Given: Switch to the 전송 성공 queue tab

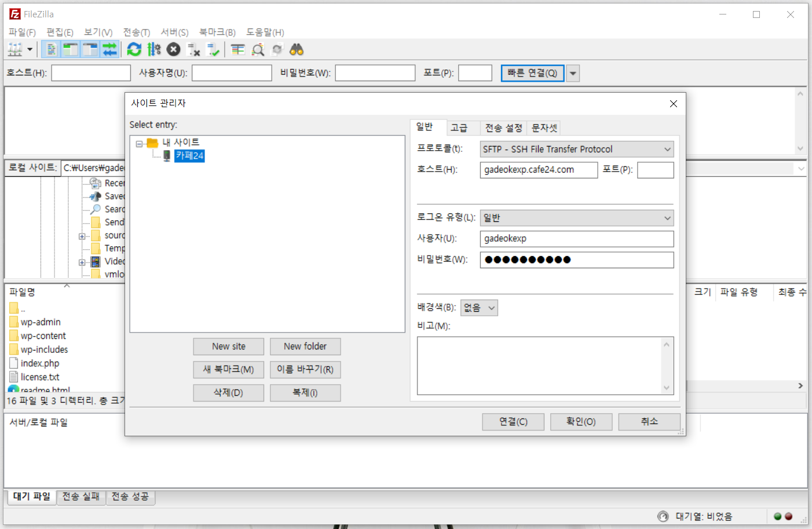Looking at the screenshot, I should tap(130, 497).
